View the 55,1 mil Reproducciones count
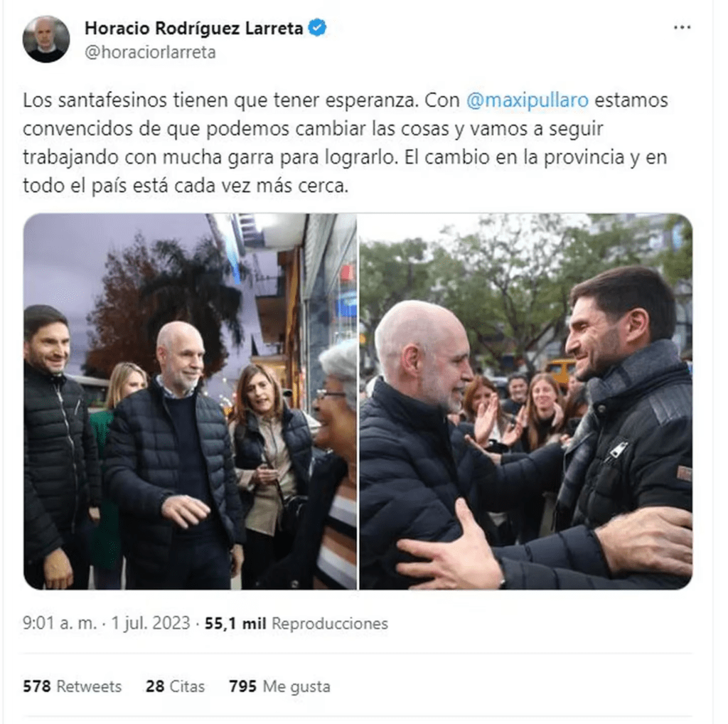This screenshot has width=728, height=724. point(296,623)
